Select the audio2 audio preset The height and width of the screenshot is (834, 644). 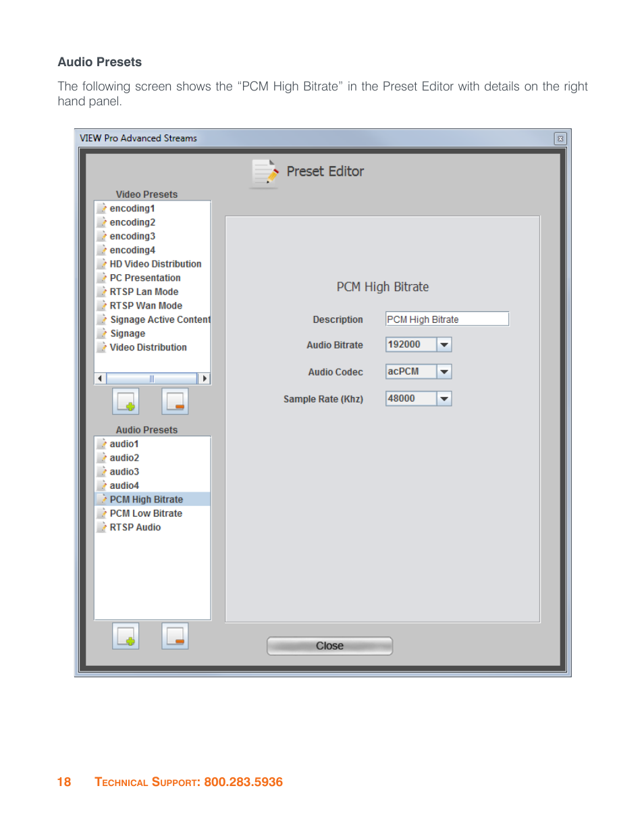point(124,457)
